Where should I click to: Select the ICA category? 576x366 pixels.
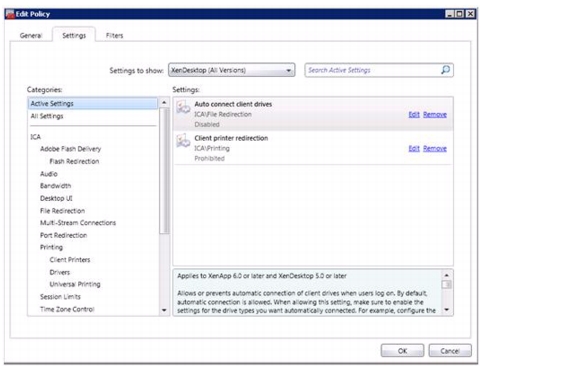coord(35,137)
